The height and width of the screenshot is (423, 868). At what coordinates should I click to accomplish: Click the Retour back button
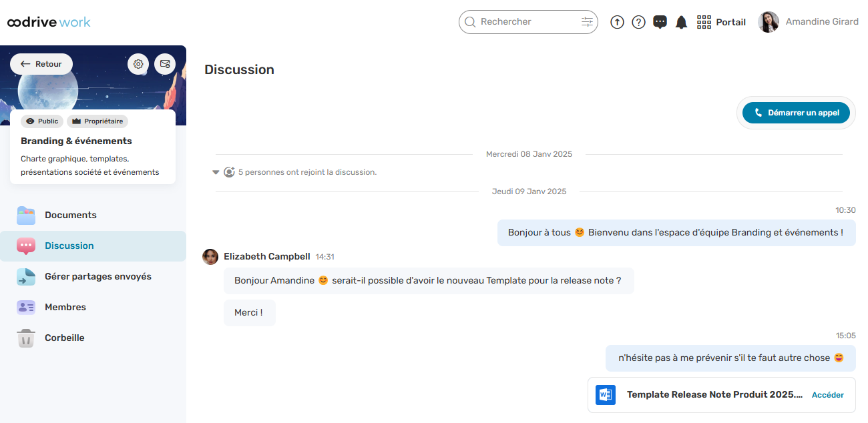[41, 64]
